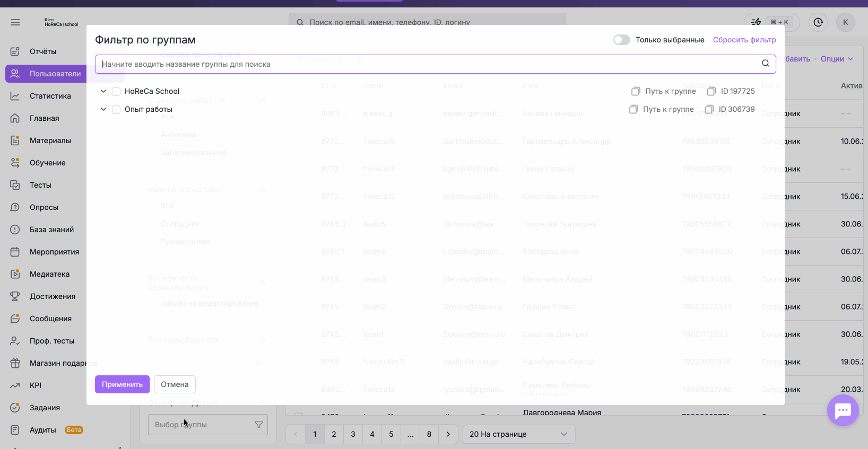Open the Опции dropdown

[837, 59]
